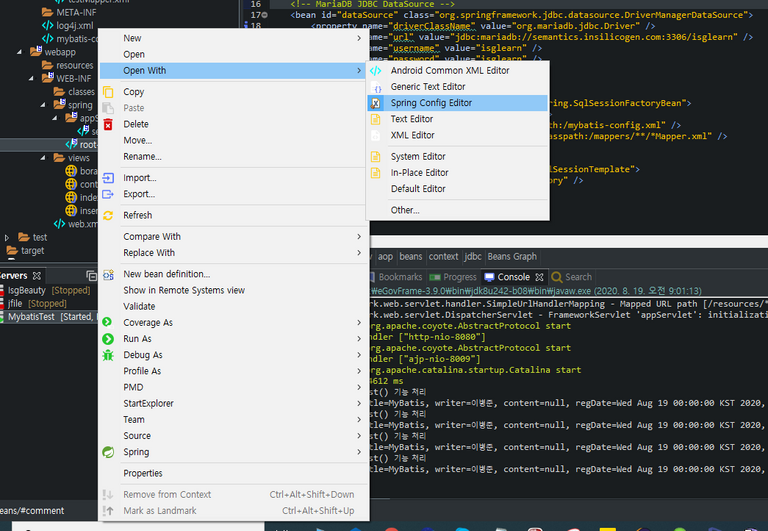Choose Validate from context menu

pos(234,306)
